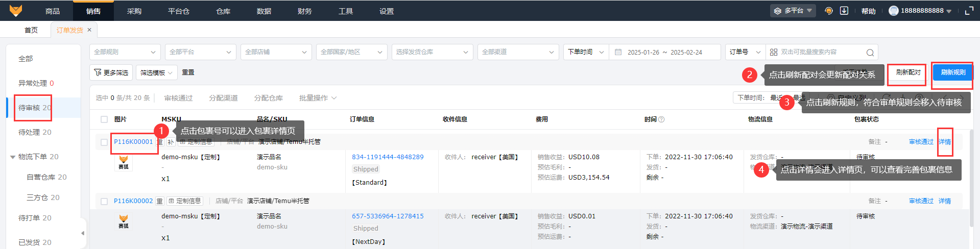Viewport: 980px width, 249px height.
Task: Open the 数据 menu
Action: 264,11
